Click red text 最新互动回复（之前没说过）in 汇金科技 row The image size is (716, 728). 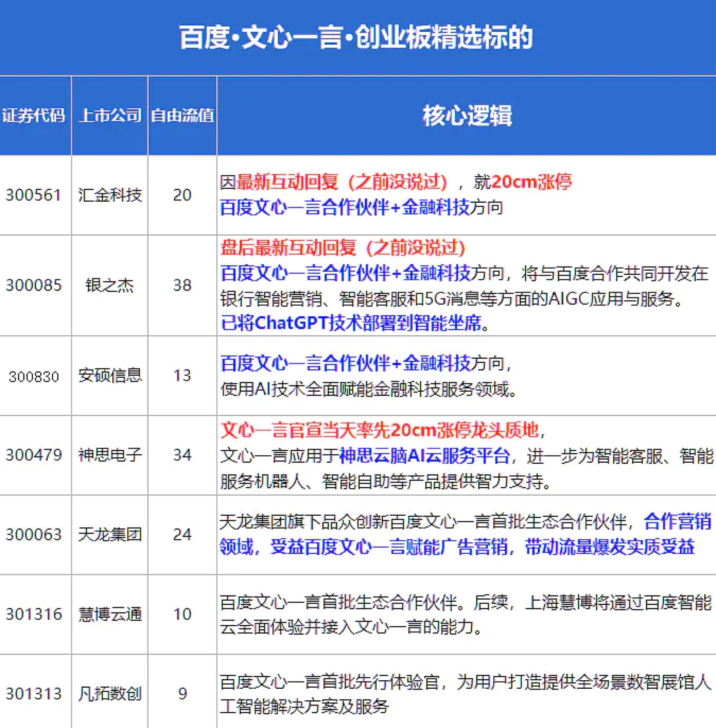[342, 182]
